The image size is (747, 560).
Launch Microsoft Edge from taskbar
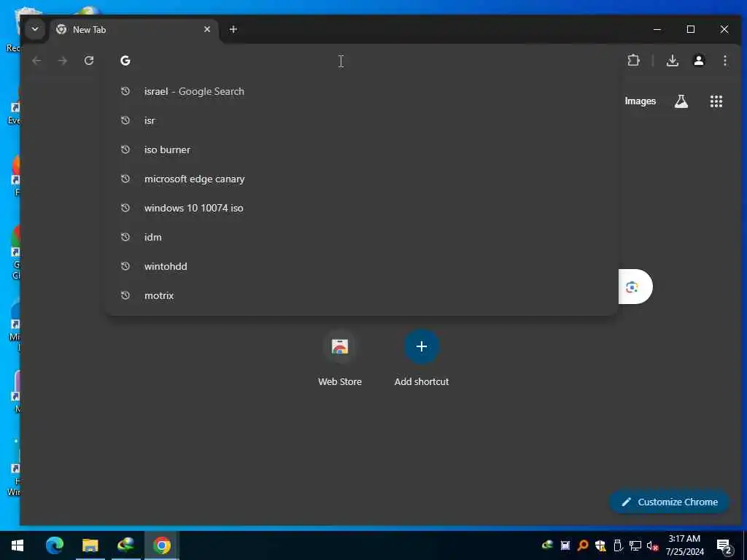point(54,545)
